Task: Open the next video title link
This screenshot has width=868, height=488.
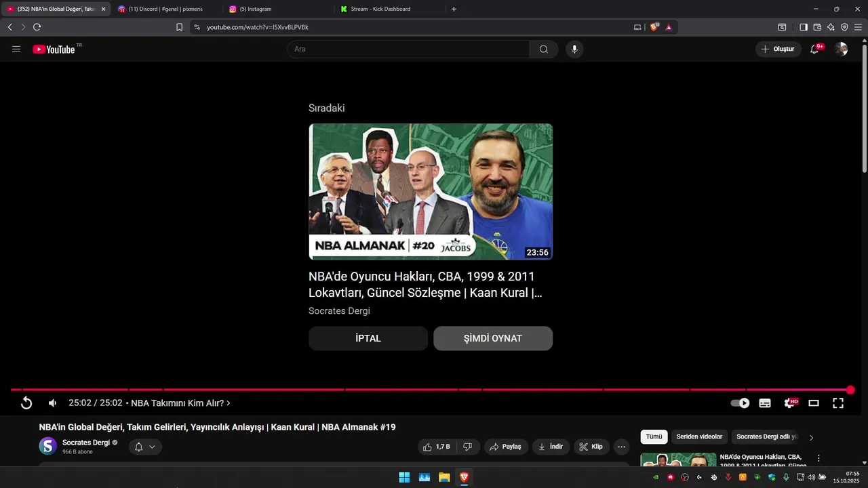Action: (x=425, y=285)
